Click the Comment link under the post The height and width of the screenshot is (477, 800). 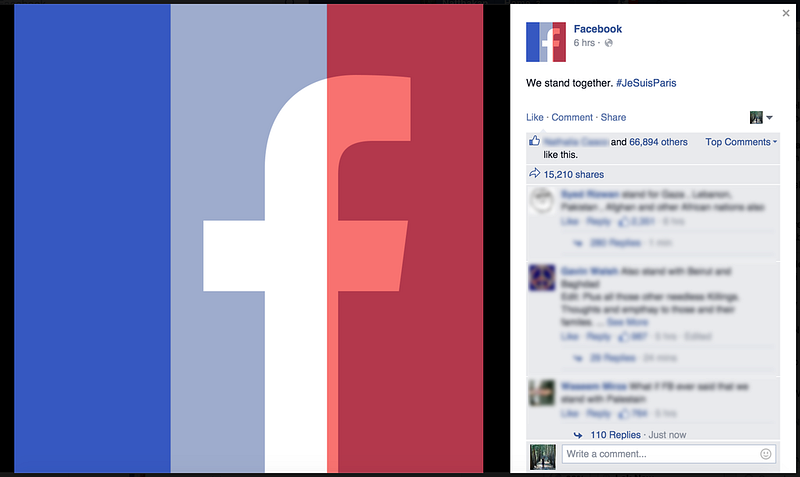point(572,117)
